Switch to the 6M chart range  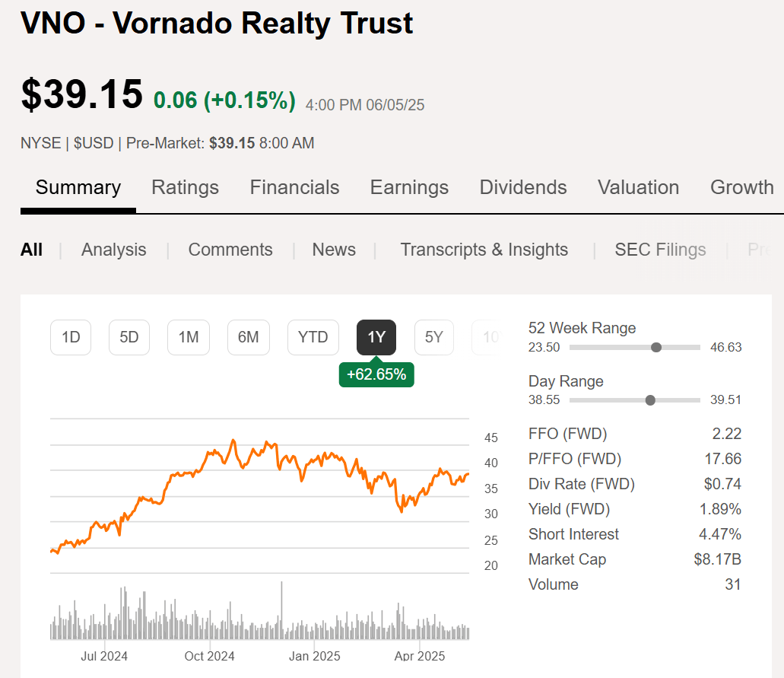point(248,337)
